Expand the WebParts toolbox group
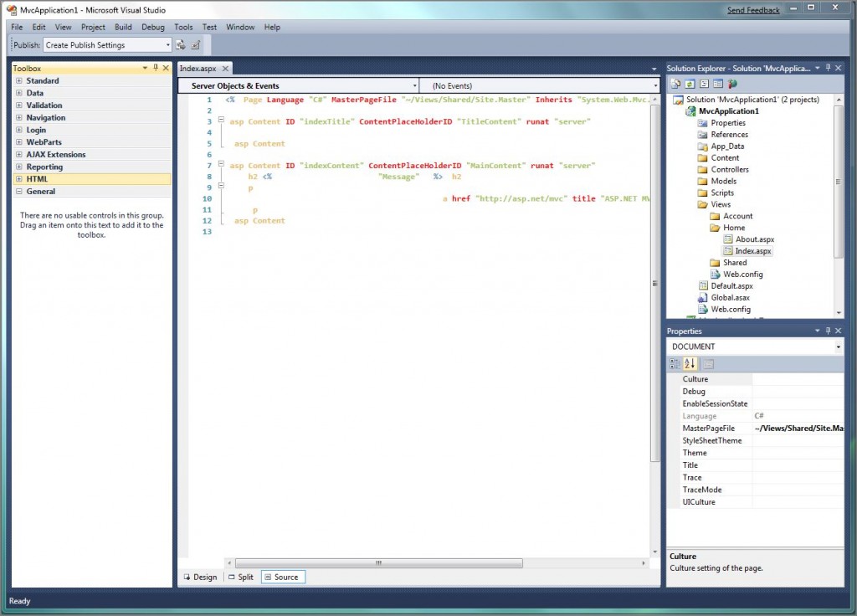The height and width of the screenshot is (616, 857). click(19, 142)
